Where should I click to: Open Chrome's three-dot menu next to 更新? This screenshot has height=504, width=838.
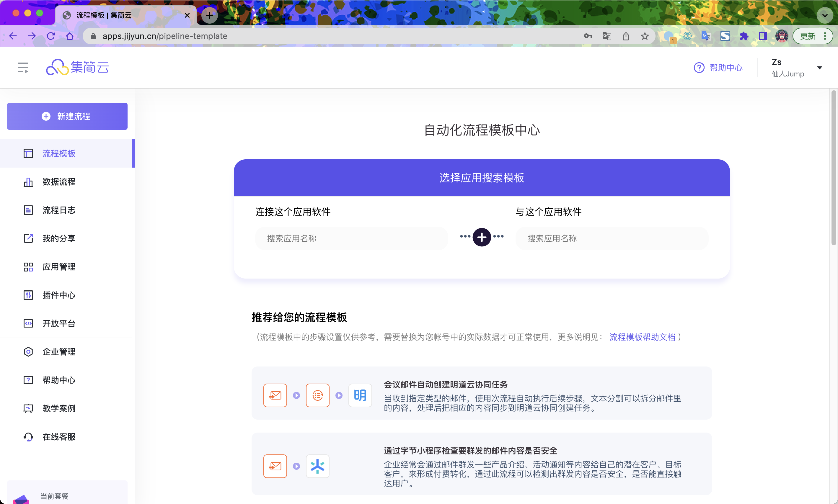[825, 36]
